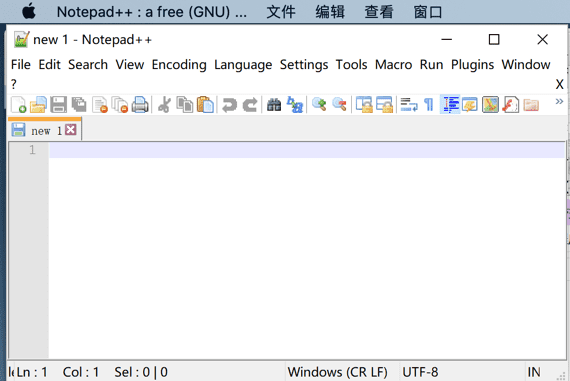Undo the last action

click(229, 105)
